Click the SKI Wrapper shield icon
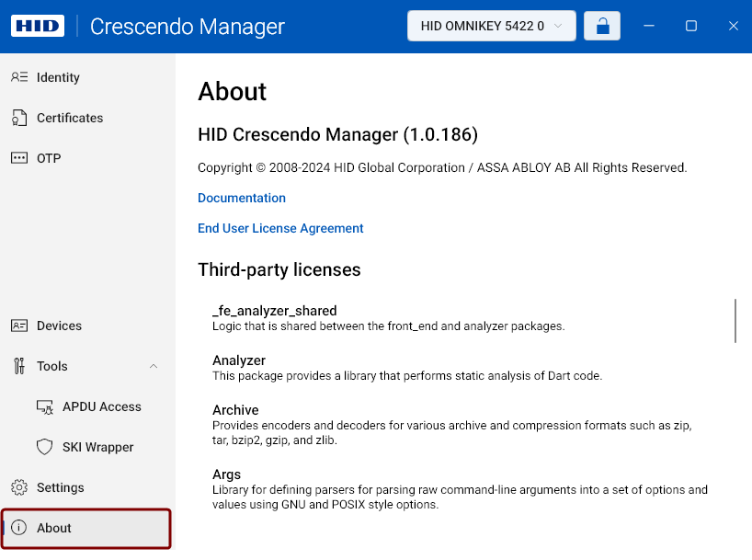This screenshot has height=560, width=752. pos(45,447)
